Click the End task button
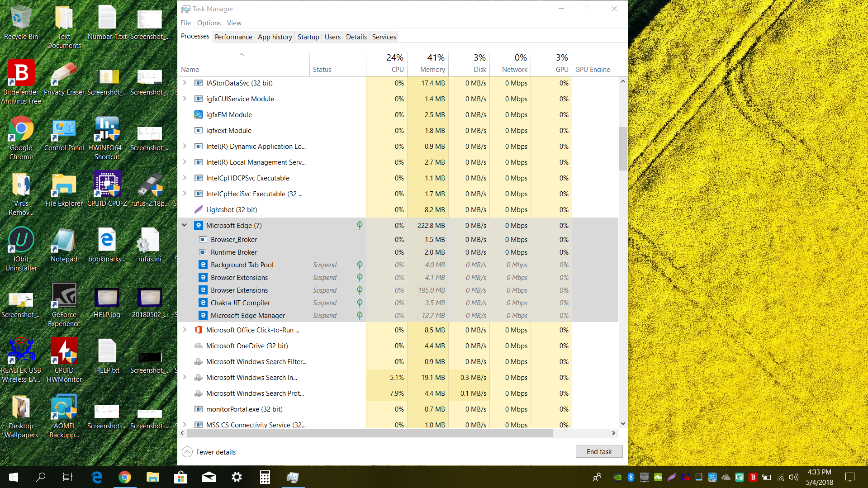The image size is (868, 488). pyautogui.click(x=598, y=451)
